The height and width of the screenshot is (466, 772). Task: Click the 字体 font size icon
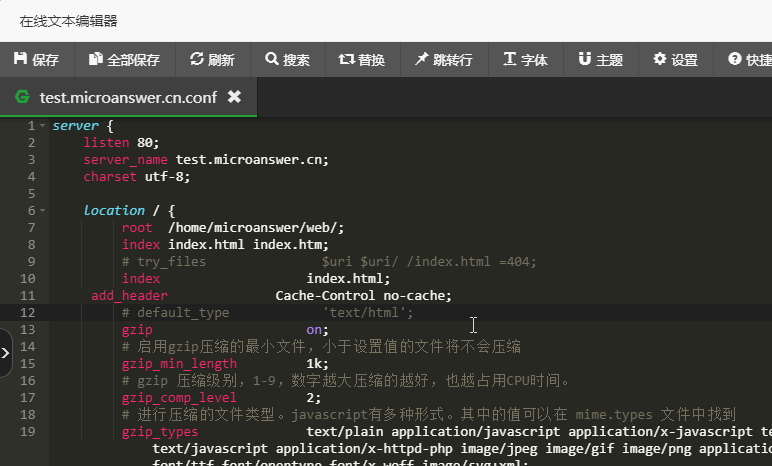tap(510, 59)
